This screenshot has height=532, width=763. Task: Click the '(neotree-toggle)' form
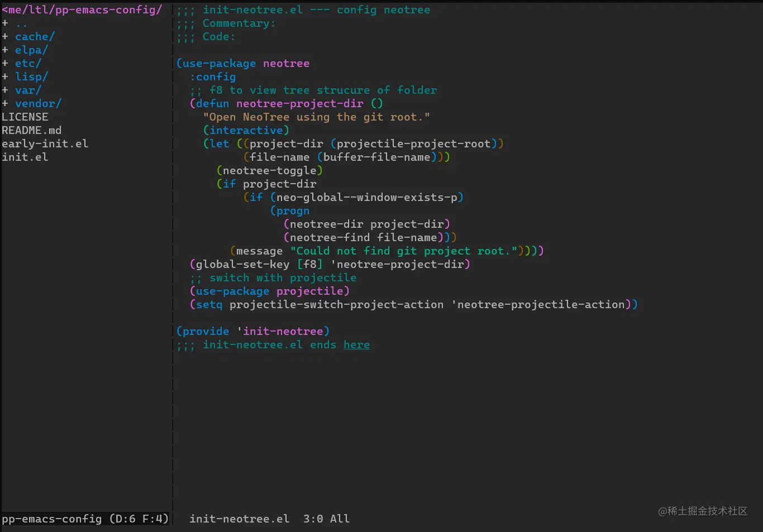[269, 170]
